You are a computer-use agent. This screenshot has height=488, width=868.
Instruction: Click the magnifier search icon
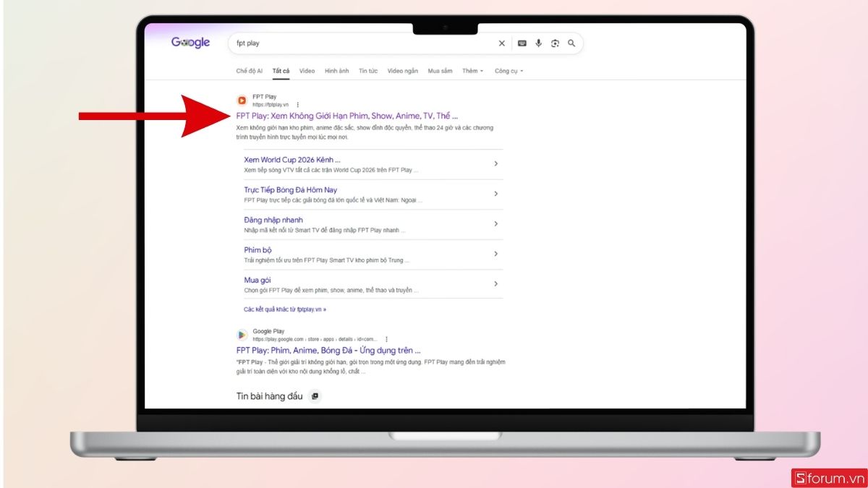[571, 43]
